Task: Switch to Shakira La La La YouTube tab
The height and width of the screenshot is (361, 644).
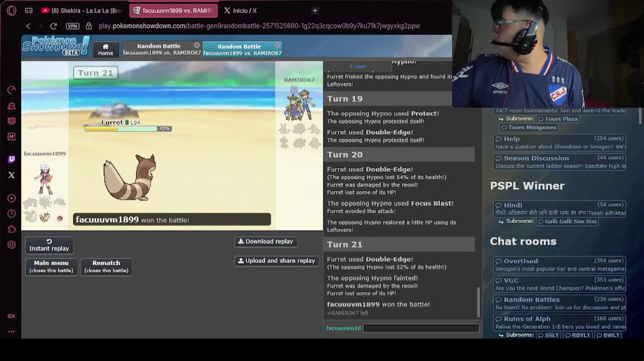Action: [82, 11]
